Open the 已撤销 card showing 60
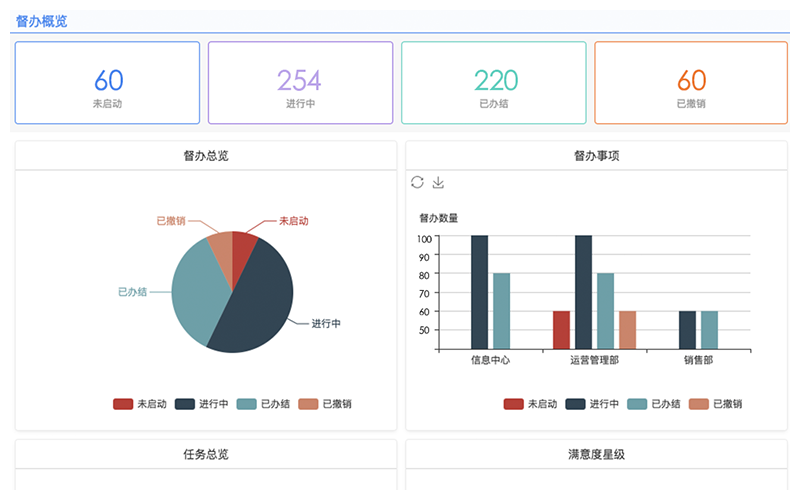Image resolution: width=800 pixels, height=500 pixels. pyautogui.click(x=691, y=83)
